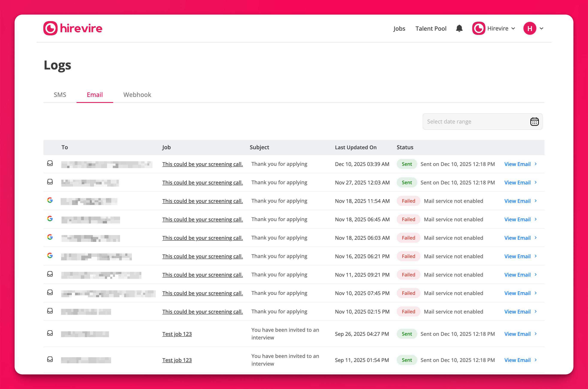
Task: Click the inbox icon in the first log row
Action: coord(50,163)
